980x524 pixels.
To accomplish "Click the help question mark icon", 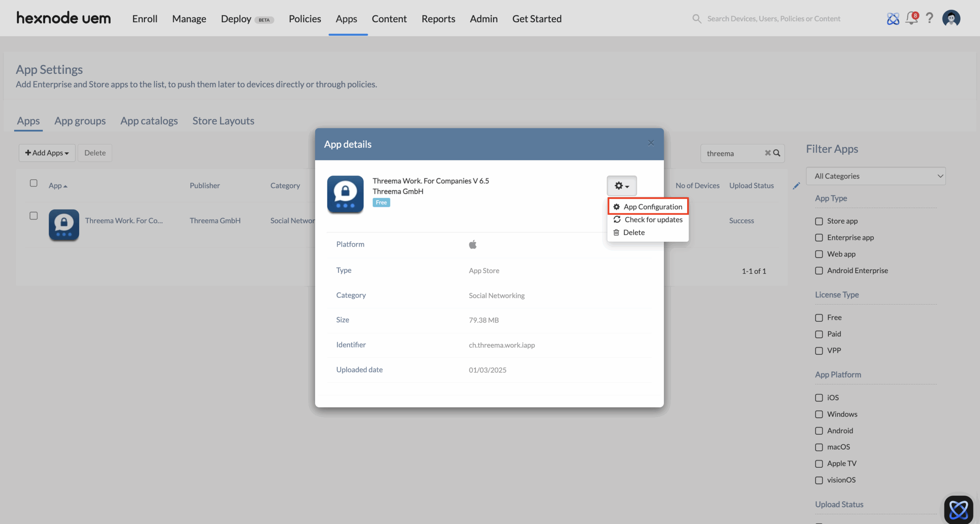I will (x=929, y=18).
